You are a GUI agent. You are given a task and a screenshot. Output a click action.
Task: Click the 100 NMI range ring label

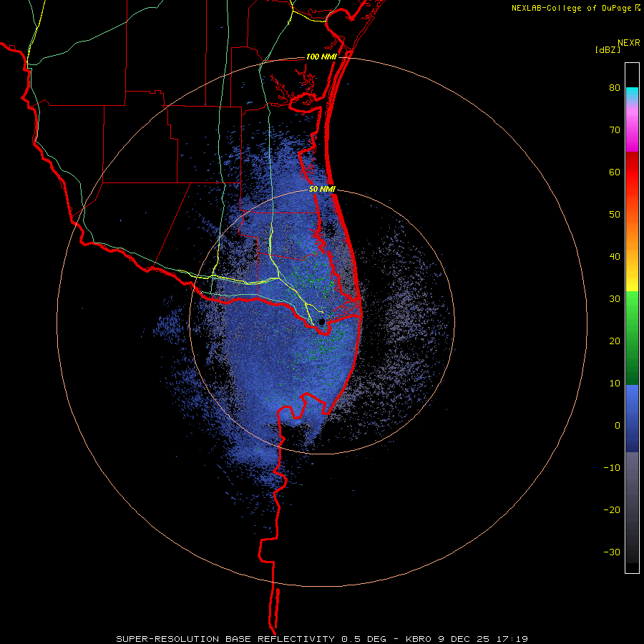[x=321, y=57]
